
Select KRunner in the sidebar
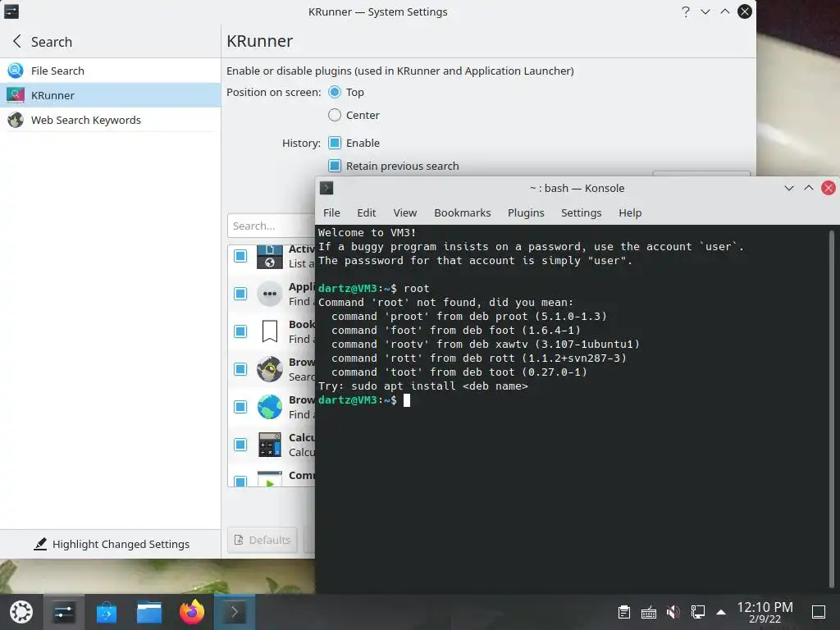tap(111, 95)
